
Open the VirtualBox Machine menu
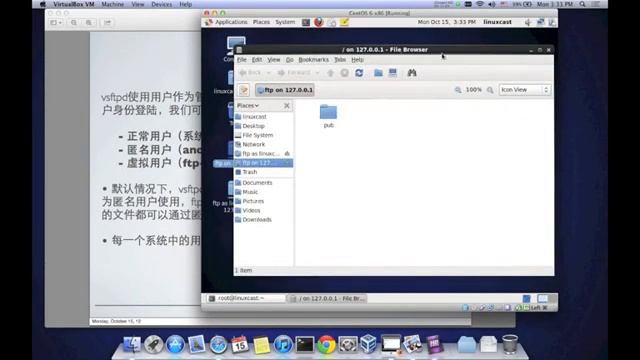coord(113,4)
